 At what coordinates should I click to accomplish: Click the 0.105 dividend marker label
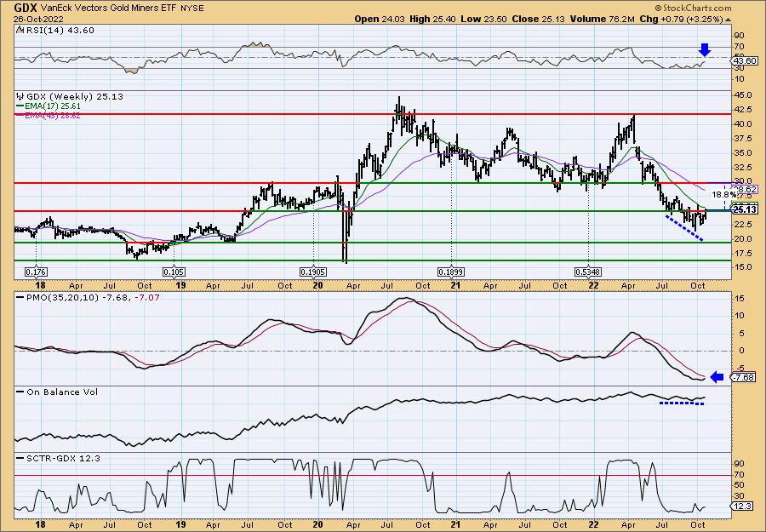click(x=174, y=272)
